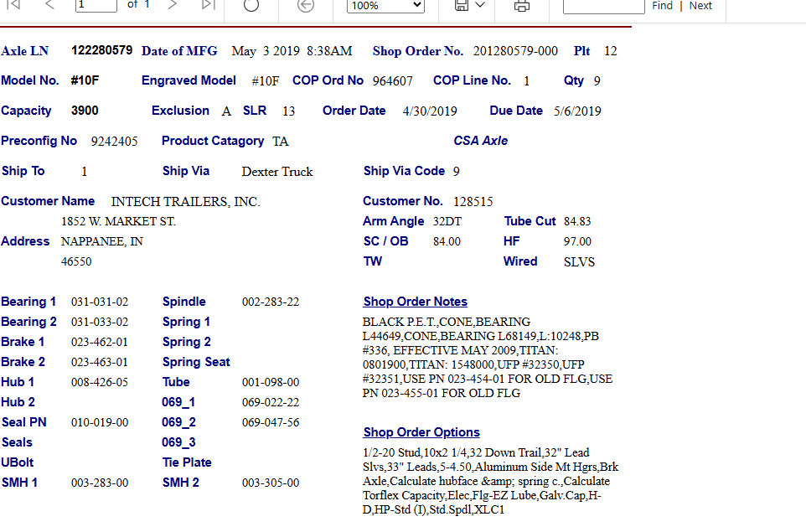Click the Shop Order Notes heading
Image resolution: width=806 pixels, height=532 pixels.
click(x=415, y=302)
